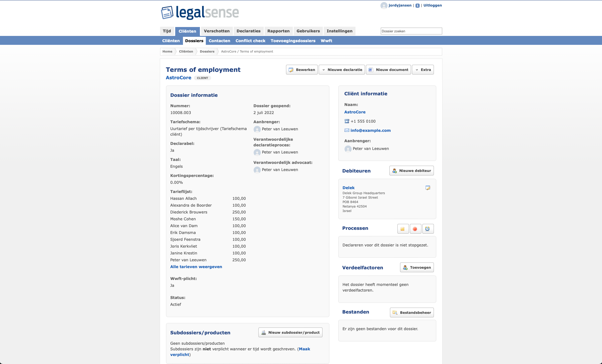Click the Toevoegen button under Verdeelfactoren
602x364 pixels.
click(x=417, y=268)
